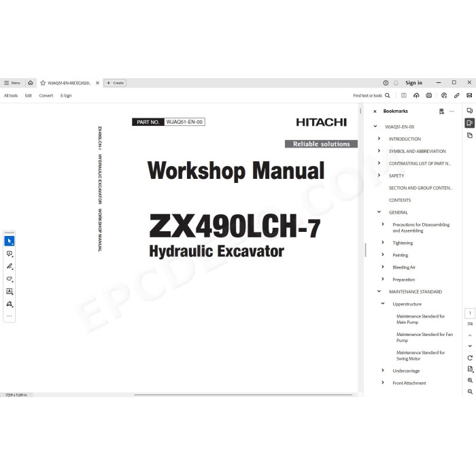
Task: Open the E-Sign tab
Action: tap(66, 96)
